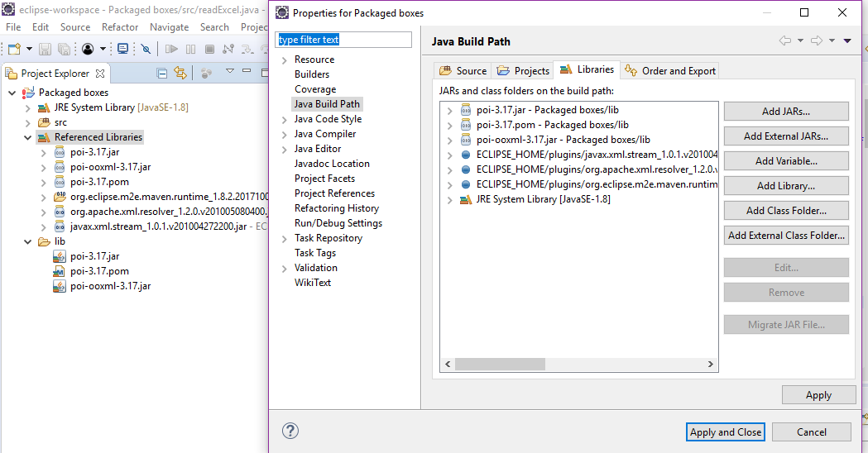This screenshot has height=453, width=868.
Task: Click the round user profile icon in toolbar
Action: tap(88, 50)
